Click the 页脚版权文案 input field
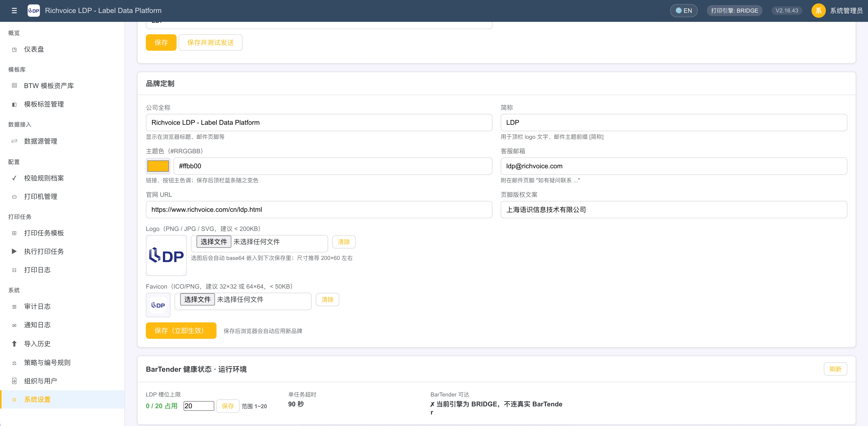Screen dimensions: 868x426 tap(674, 210)
